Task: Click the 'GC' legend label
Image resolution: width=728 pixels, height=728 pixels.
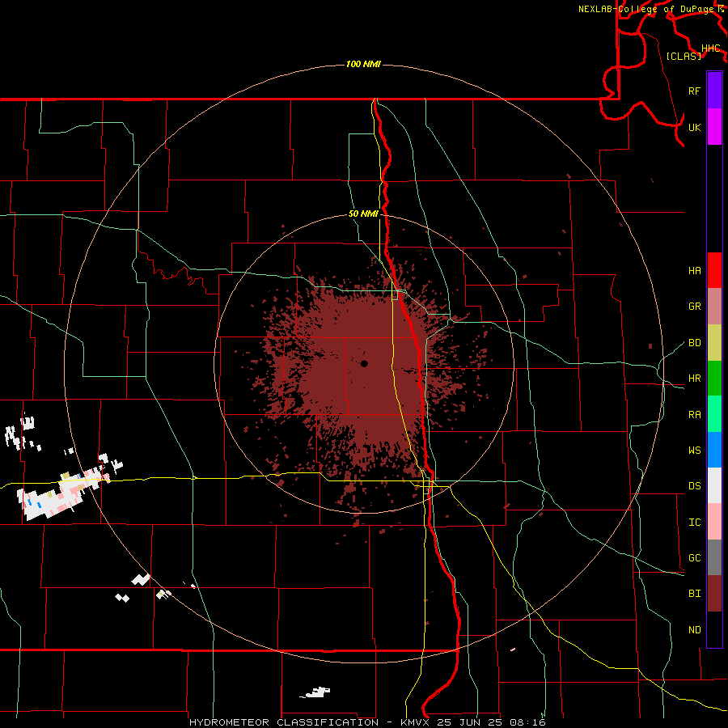Action: (694, 558)
